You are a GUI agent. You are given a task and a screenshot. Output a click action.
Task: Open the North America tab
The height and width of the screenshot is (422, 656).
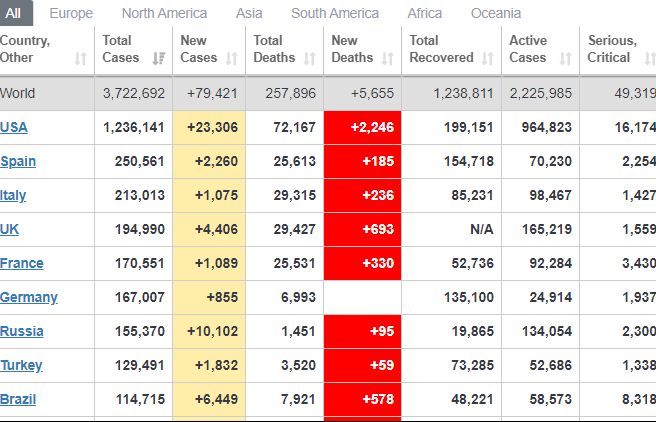(x=164, y=13)
